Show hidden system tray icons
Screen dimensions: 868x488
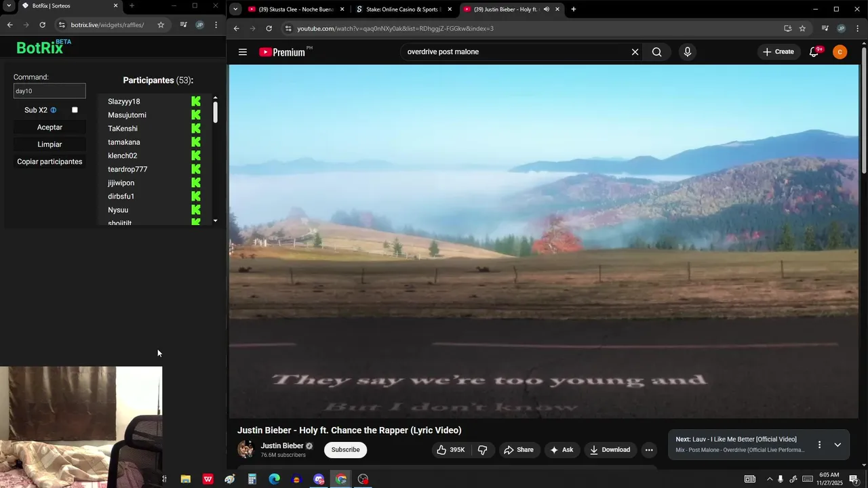769,479
